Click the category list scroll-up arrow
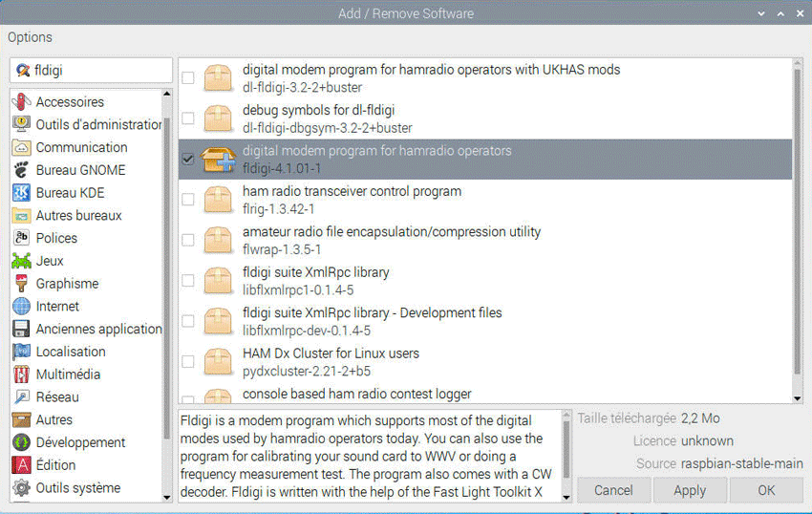 click(x=167, y=94)
